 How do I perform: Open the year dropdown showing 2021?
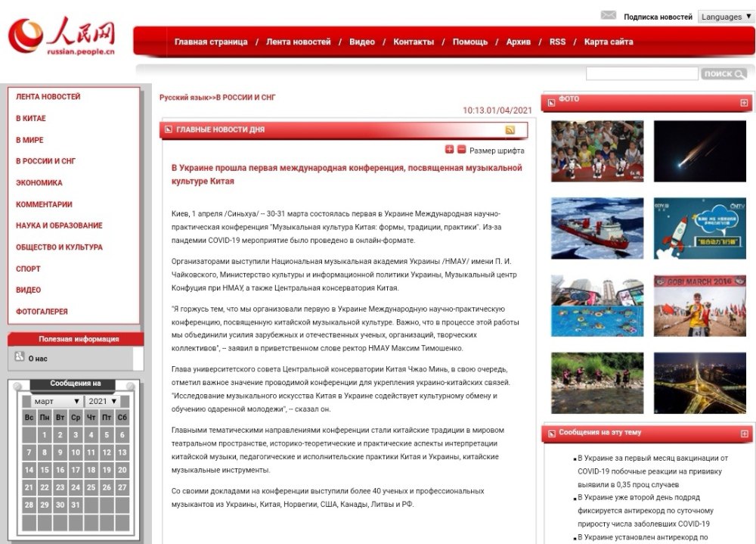[x=101, y=401]
